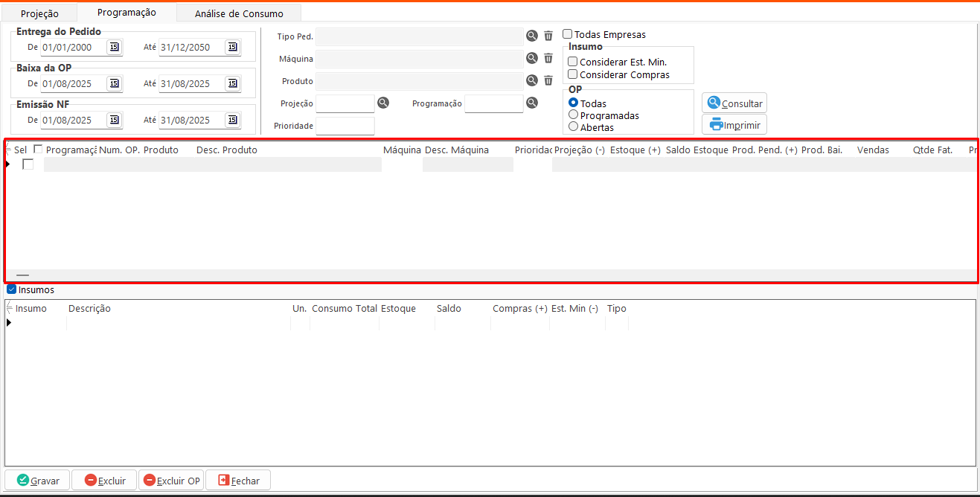This screenshot has width=980, height=497.
Task: Check the Considerar Est. Min. option
Action: [573, 62]
